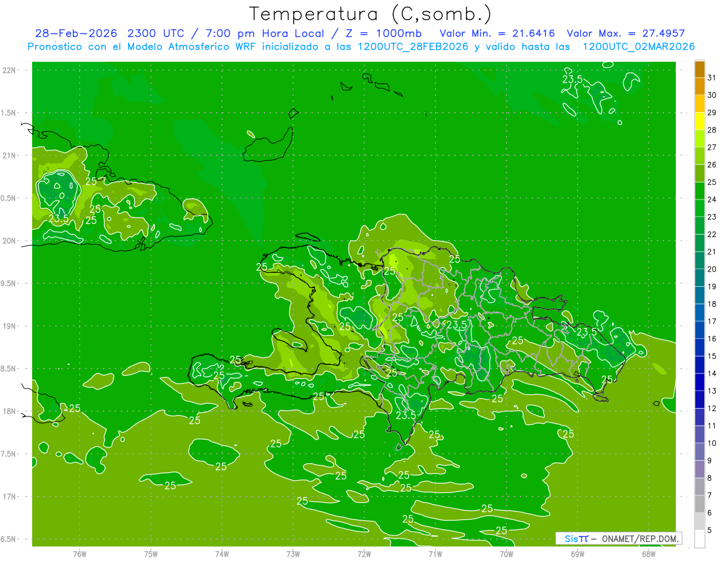This screenshot has width=728, height=562.
Task: Click the "1200UTC_02MAR2026" valid-until time text
Action: (x=638, y=47)
